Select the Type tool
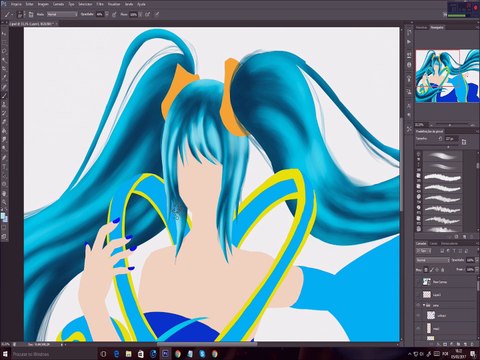This screenshot has height=360, width=480. point(4,166)
